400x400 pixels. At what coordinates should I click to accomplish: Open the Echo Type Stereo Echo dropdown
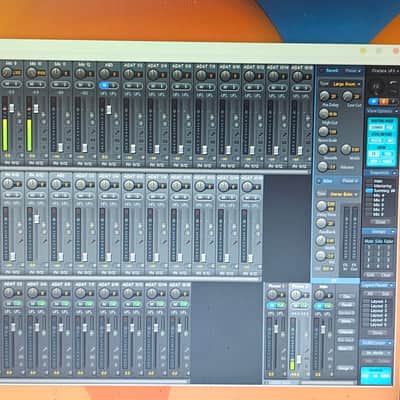coord(343,194)
